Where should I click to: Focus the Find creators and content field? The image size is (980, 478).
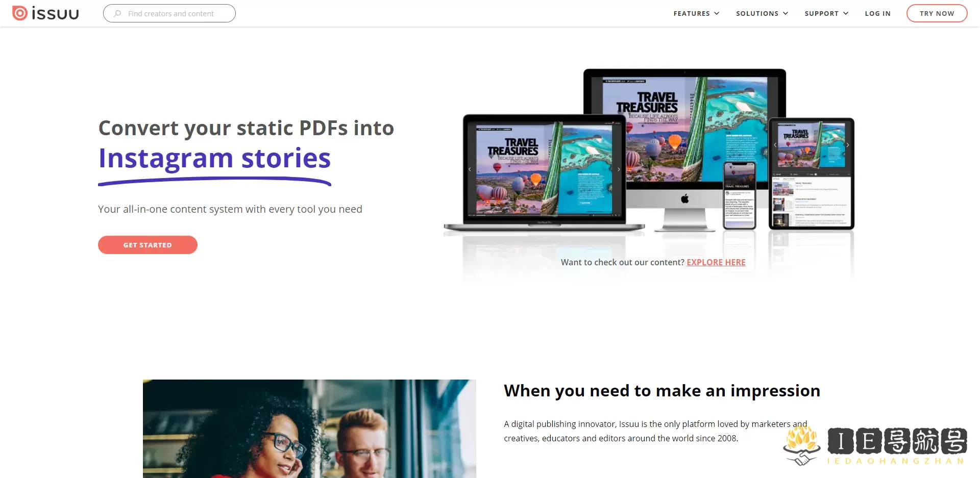169,13
